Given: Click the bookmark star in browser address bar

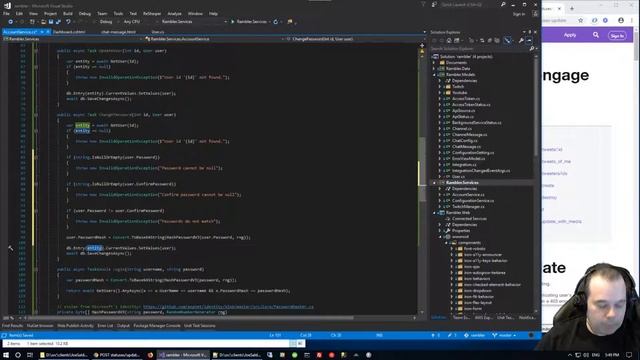Looking at the screenshot, I should [580, 20].
